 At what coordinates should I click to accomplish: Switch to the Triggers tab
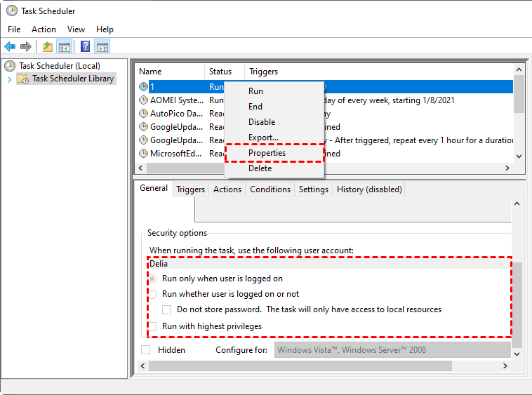pyautogui.click(x=190, y=189)
